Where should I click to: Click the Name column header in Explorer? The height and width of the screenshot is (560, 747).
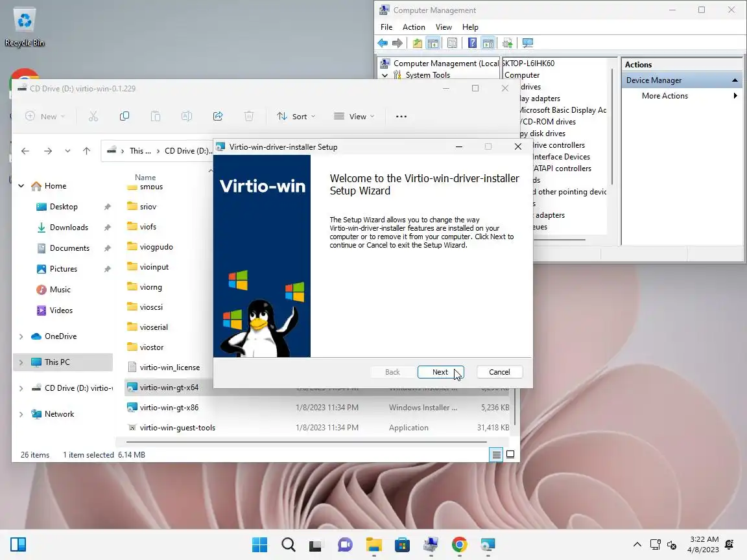click(x=145, y=177)
